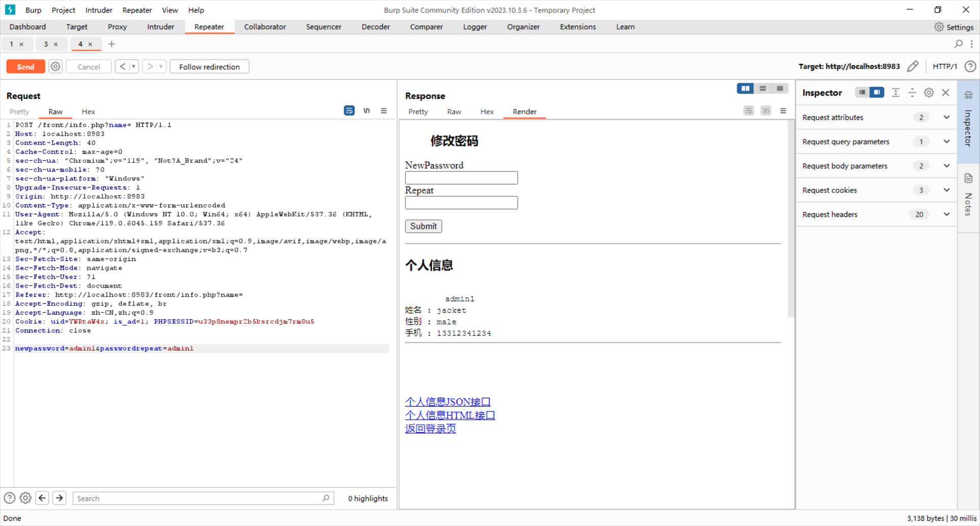980x526 pixels.
Task: Toggle show non-printable characters in request
Action: [366, 111]
